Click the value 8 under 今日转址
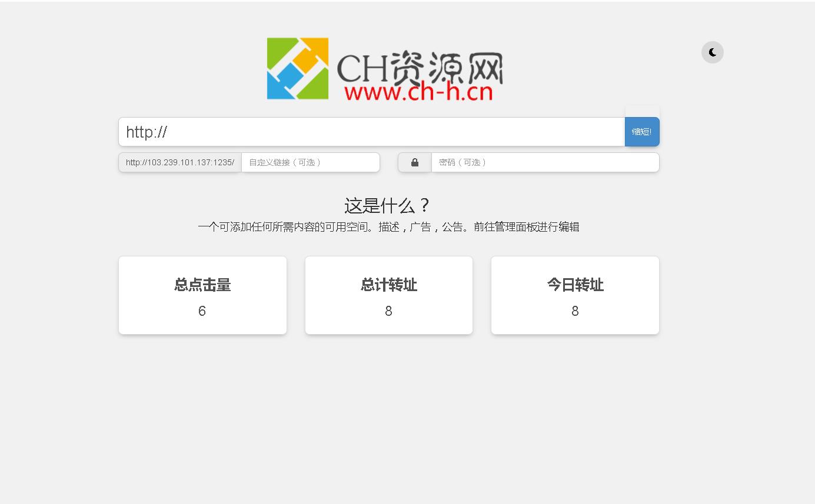Screen dimensions: 815x504 576,311
